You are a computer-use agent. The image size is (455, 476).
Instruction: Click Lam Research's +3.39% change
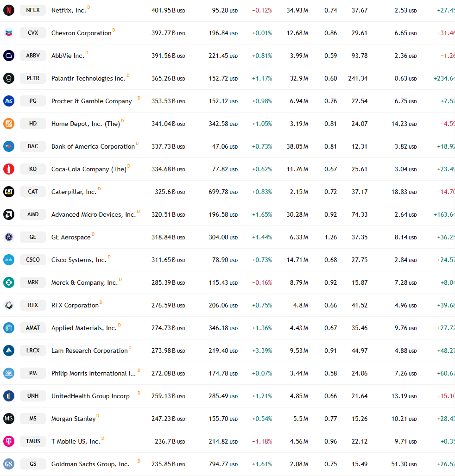[x=262, y=351]
